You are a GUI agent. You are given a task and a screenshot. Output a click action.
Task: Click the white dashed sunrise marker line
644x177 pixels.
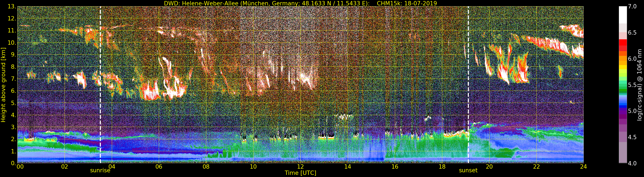click(x=100, y=85)
